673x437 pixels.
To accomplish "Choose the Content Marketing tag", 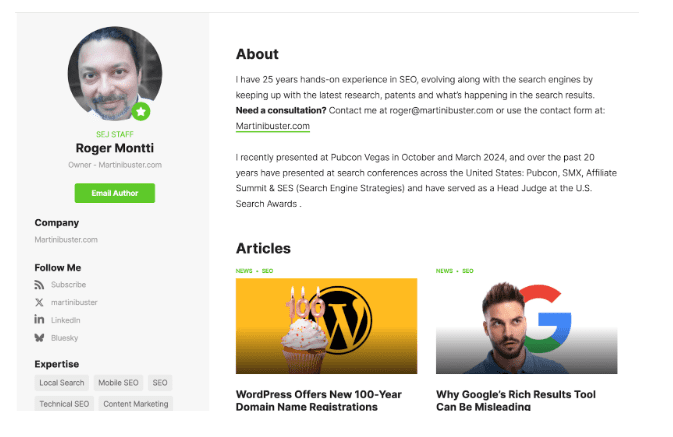I will point(136,404).
